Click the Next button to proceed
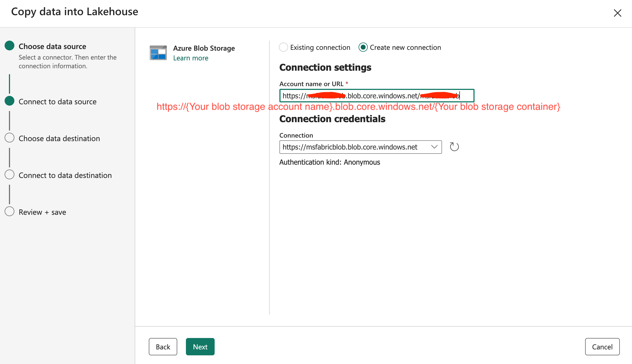 200,346
